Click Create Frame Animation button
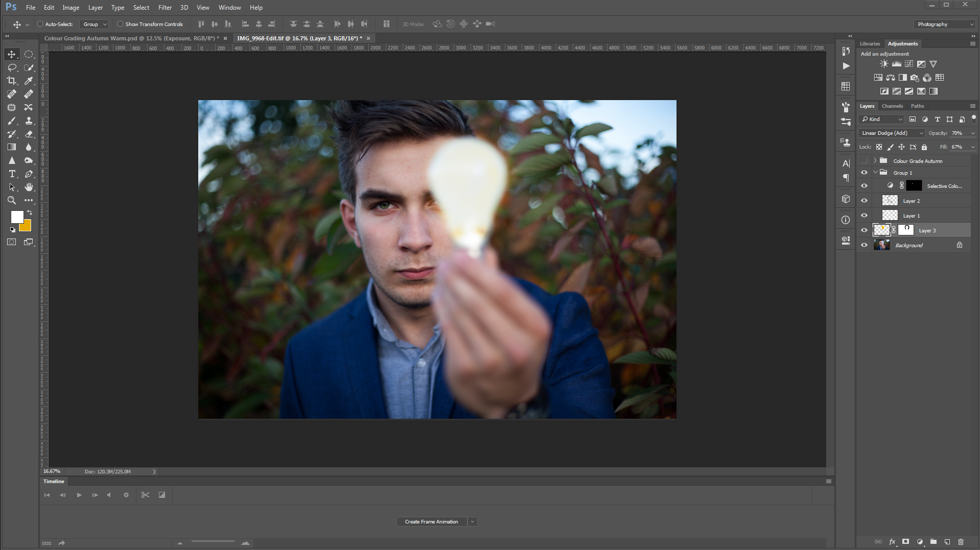Viewport: 980px width, 550px height. [x=431, y=521]
